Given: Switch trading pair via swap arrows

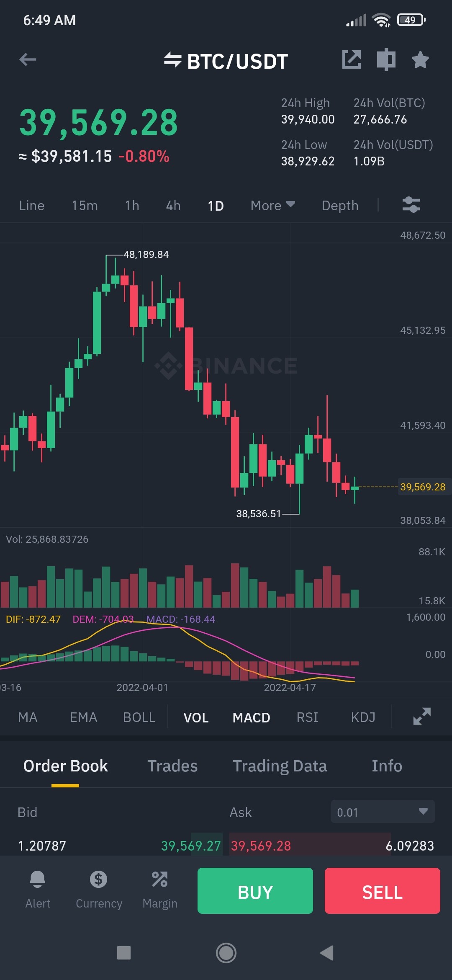Looking at the screenshot, I should point(172,60).
